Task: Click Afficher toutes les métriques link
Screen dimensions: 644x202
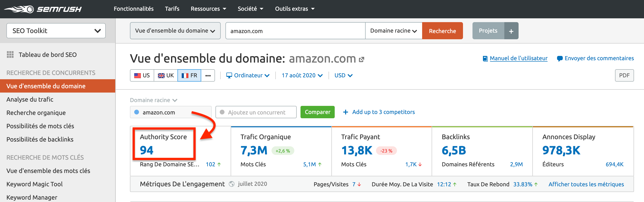Action: 586,184
